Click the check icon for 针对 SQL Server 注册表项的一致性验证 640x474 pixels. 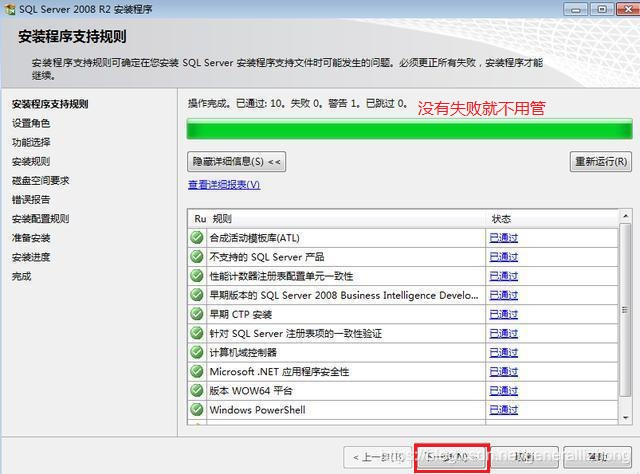[x=197, y=333]
